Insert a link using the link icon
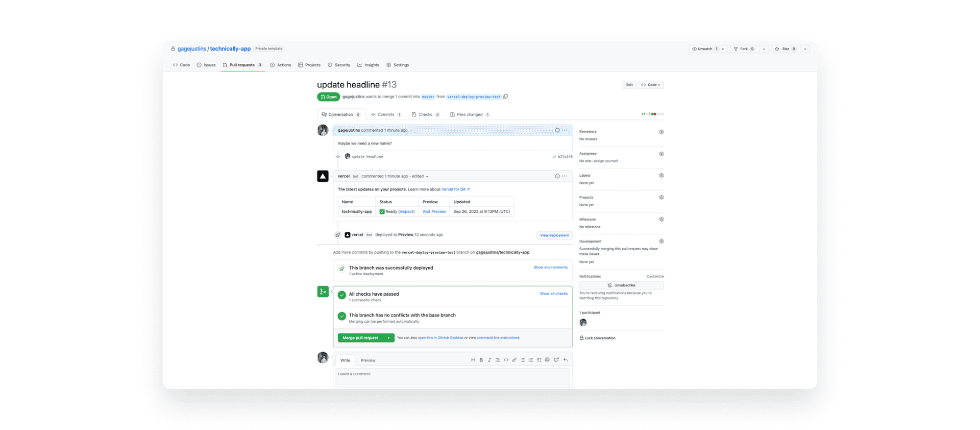Viewport: 980px width, 430px height. (514, 360)
